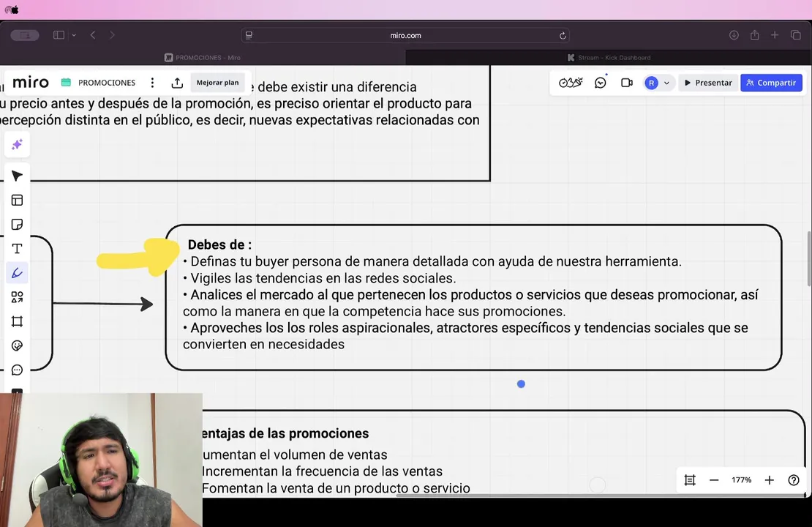Go forward in Safari history
Viewport: 812px width, 527px height.
(x=112, y=35)
